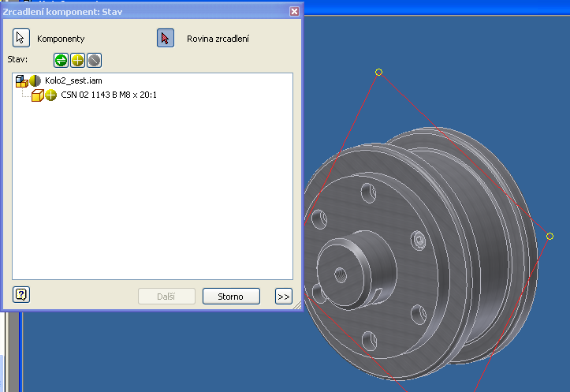The image size is (570, 392).
Task: Close the Zrcadlení komponent dialog
Action: click(x=294, y=12)
